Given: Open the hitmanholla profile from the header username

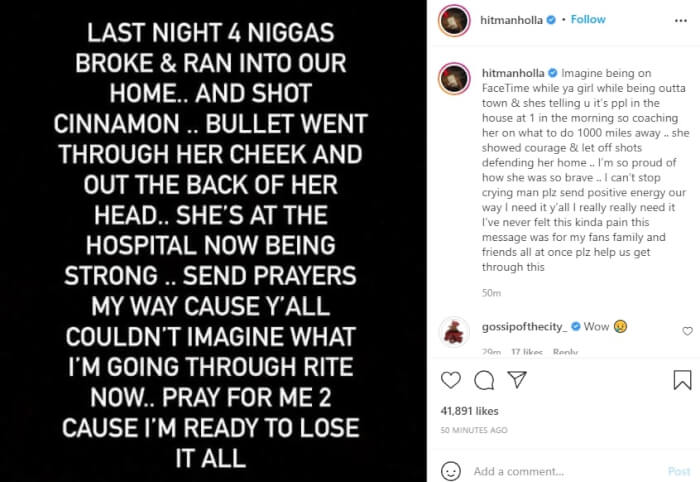Looking at the screenshot, I should pos(511,20).
